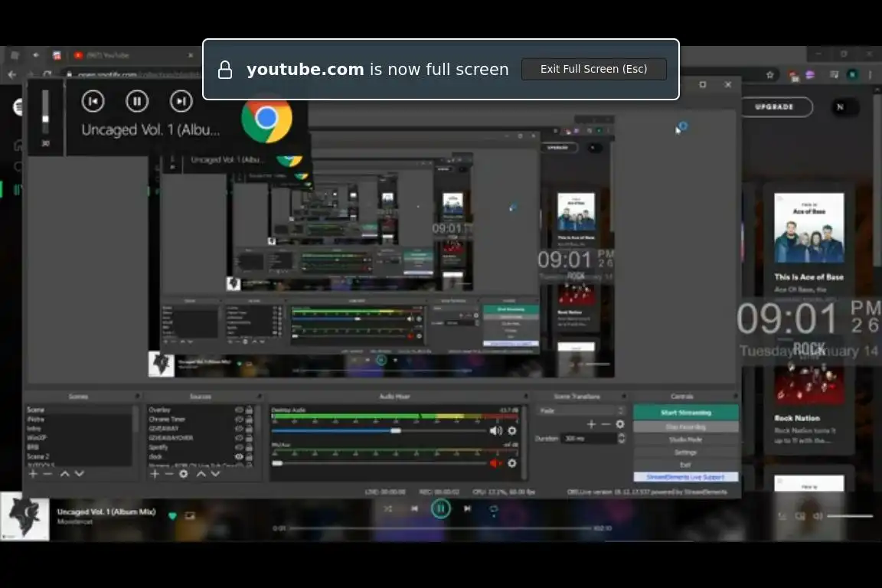Image resolution: width=882 pixels, height=588 pixels.
Task: Toggle lock on the Chrome Timer source
Action: pos(249,420)
